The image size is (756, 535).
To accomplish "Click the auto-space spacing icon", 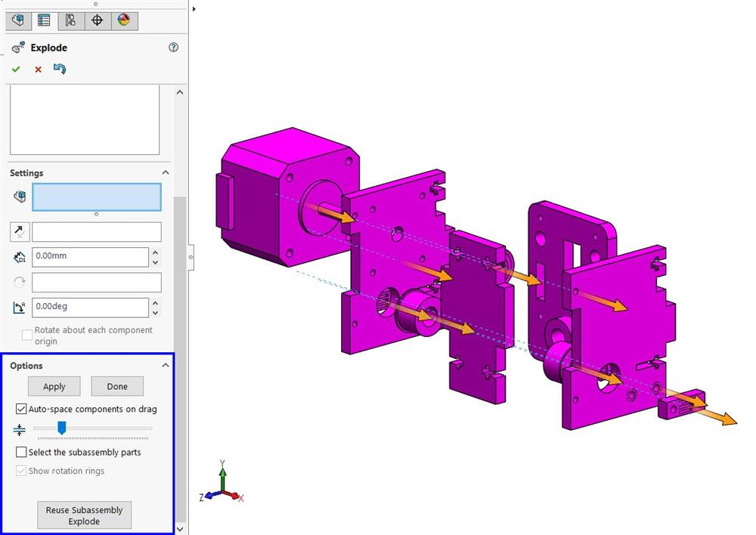I will (x=20, y=429).
